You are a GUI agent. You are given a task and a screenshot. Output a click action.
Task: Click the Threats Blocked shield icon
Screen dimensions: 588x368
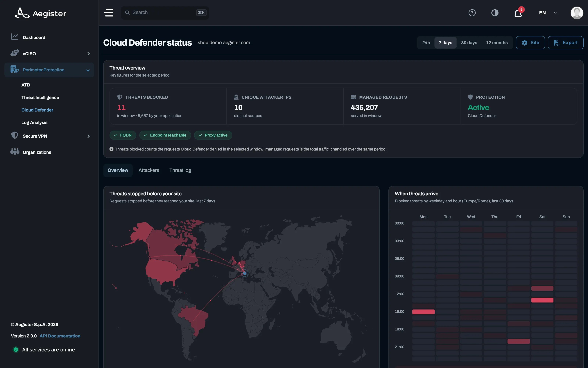120,97
